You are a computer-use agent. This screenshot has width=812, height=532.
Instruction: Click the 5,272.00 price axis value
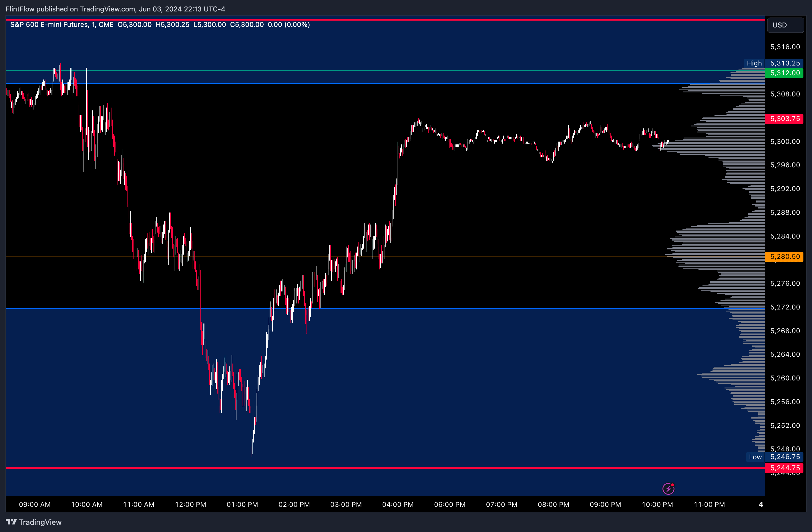point(785,307)
